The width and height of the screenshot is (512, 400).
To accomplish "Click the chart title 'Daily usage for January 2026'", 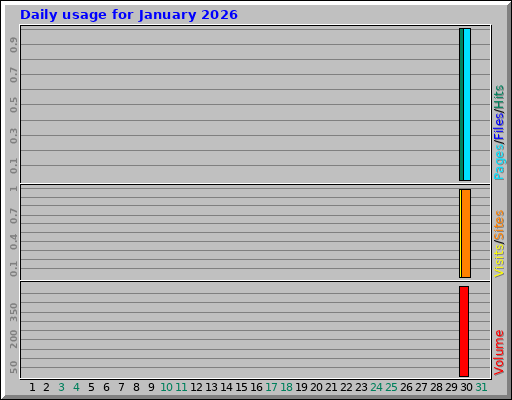I will click(129, 15).
